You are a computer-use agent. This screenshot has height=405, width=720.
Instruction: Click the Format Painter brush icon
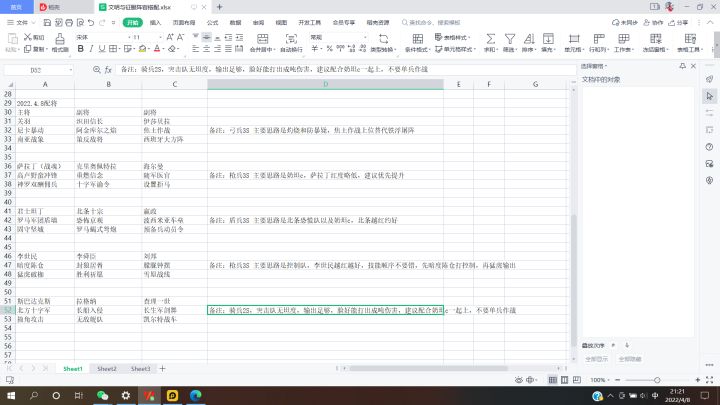[60, 39]
